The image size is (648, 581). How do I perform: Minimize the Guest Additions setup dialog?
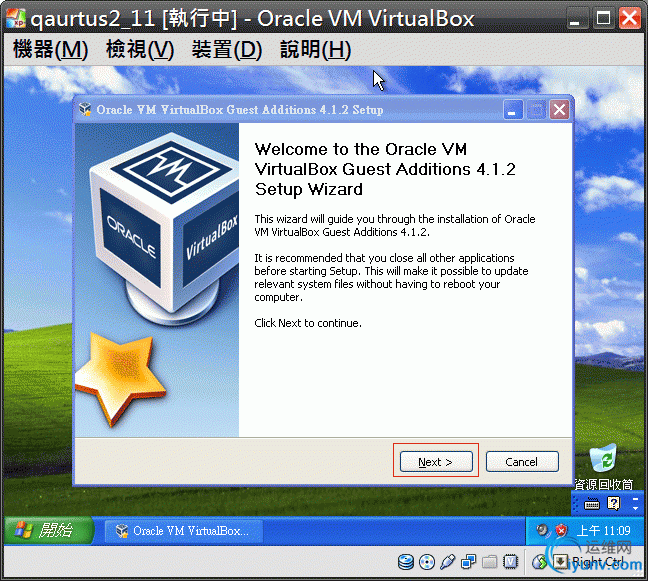click(513, 110)
